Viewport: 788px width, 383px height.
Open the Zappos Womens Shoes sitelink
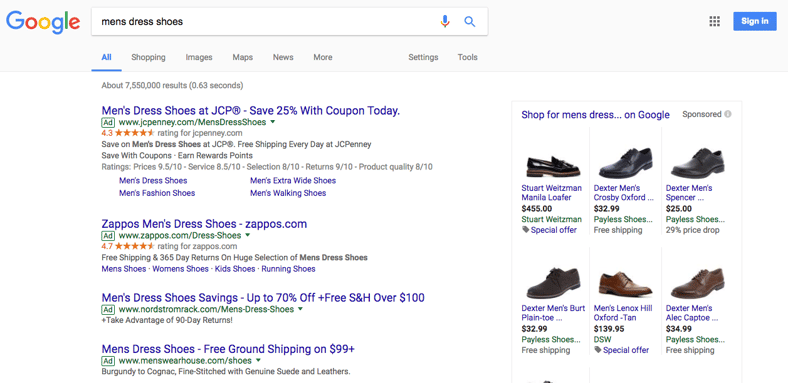pyautogui.click(x=180, y=269)
